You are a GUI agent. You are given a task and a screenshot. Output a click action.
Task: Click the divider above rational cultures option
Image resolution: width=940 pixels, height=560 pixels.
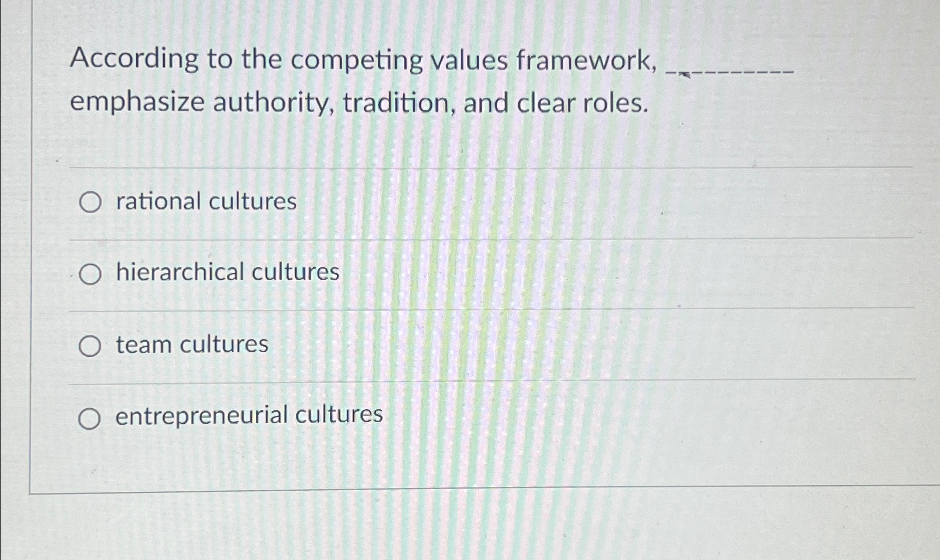[x=436, y=166]
